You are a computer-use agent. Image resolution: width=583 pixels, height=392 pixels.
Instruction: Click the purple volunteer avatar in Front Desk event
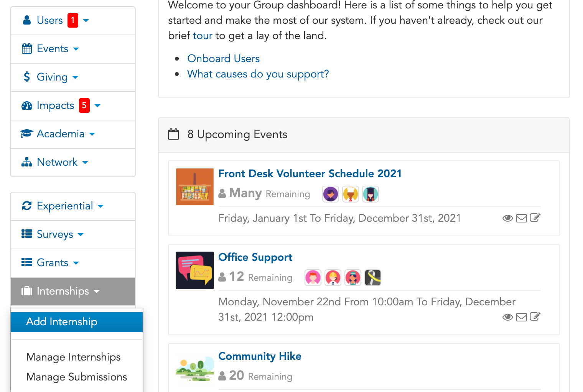coord(331,194)
